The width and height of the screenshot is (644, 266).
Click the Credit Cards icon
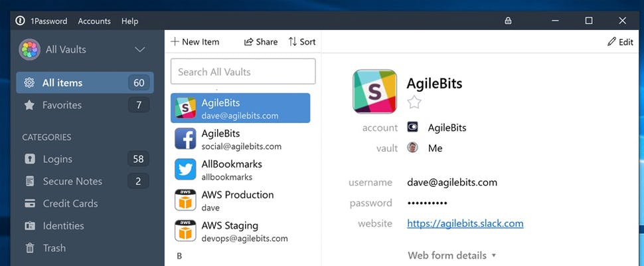tap(30, 203)
